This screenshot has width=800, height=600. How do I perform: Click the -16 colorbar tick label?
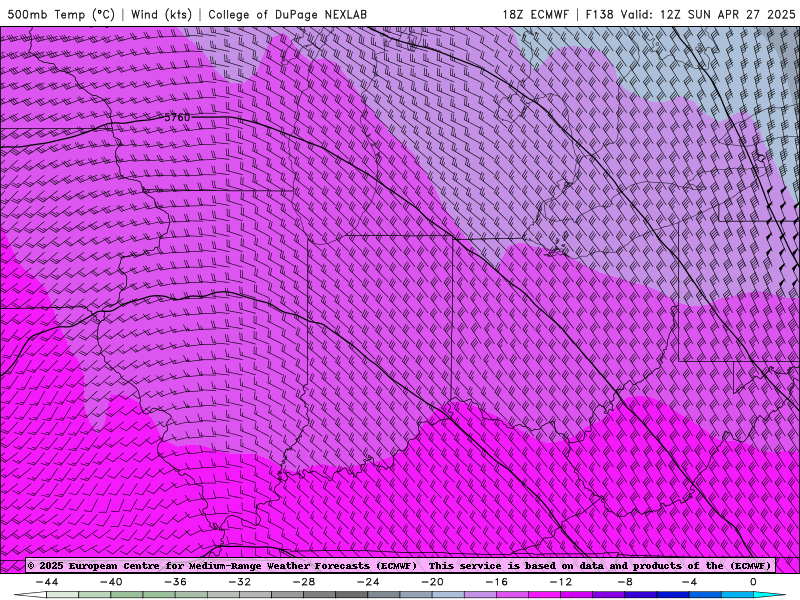click(x=496, y=582)
